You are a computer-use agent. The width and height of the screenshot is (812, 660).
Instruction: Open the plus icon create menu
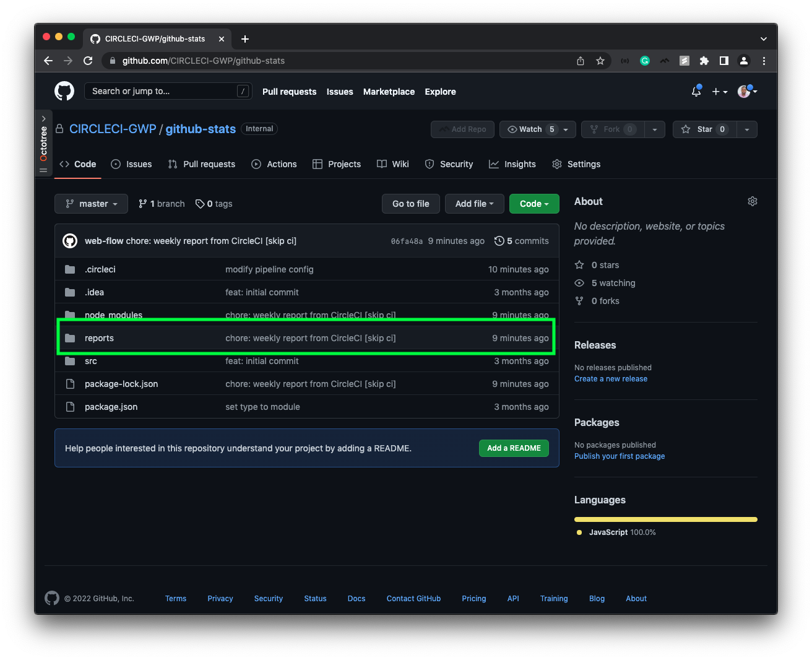point(719,91)
